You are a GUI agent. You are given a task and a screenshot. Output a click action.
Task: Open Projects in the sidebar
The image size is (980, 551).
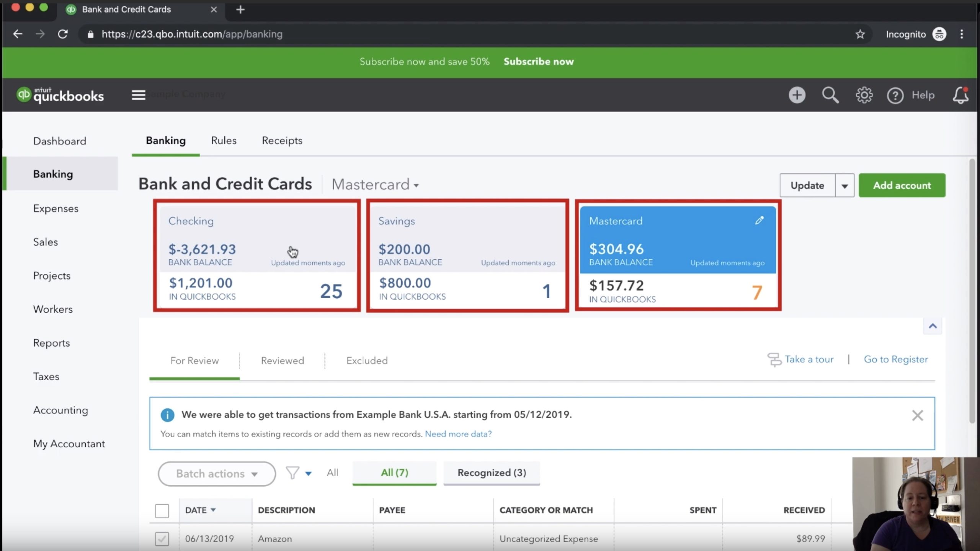click(x=52, y=276)
